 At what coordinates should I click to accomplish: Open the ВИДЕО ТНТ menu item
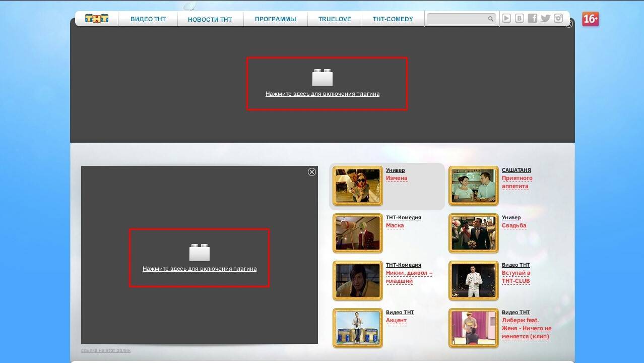point(148,19)
